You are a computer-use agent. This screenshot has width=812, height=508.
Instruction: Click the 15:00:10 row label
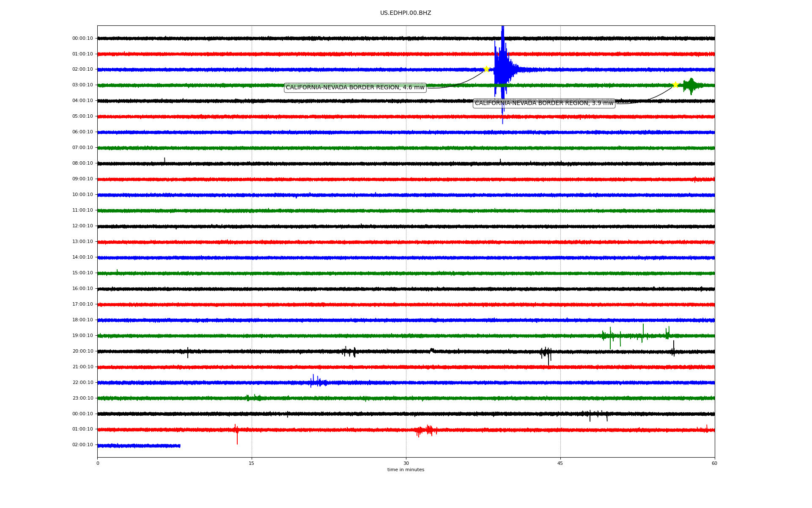click(x=82, y=273)
